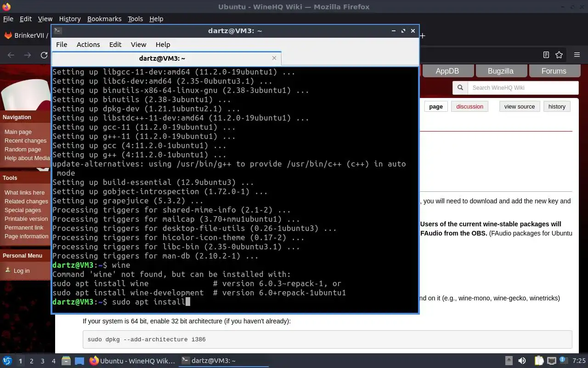Viewport: 588px width, 368px height.
Task: Go to WineHQ Bugzilla
Action: [x=500, y=71]
